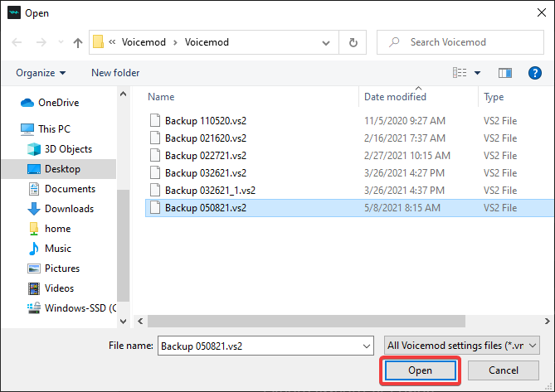Open Pictures in navigation pane
The image size is (555, 392).
point(62,269)
